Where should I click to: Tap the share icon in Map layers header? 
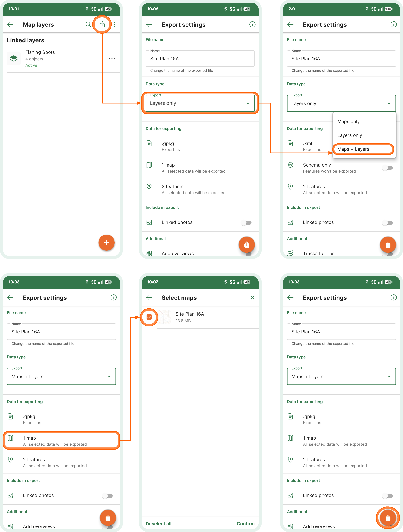point(102,24)
